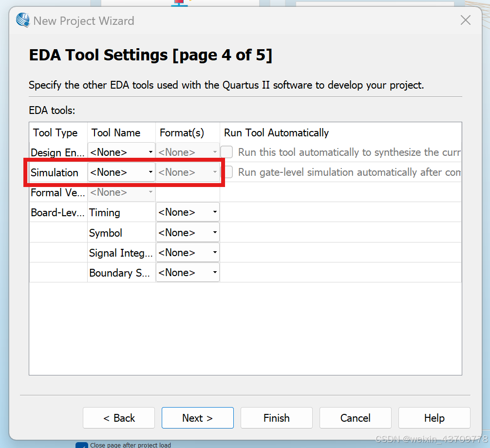This screenshot has width=490, height=448.
Task: Go to previous page with Back button
Action: [x=119, y=418]
